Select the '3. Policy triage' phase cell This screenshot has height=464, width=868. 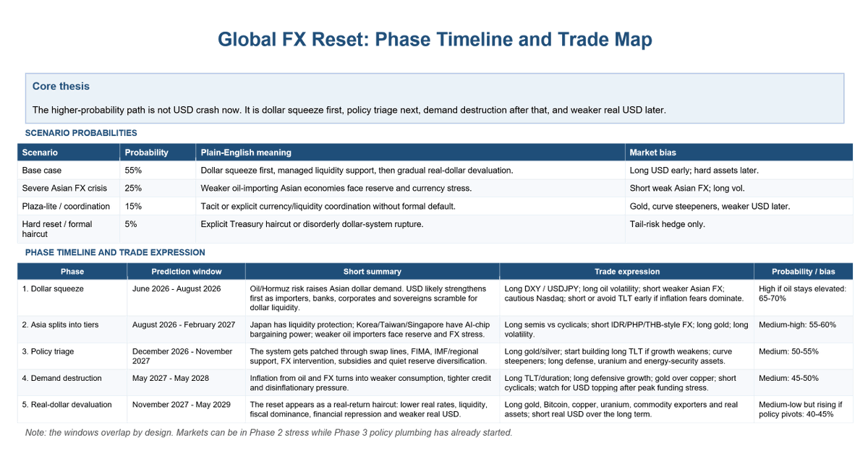72,356
